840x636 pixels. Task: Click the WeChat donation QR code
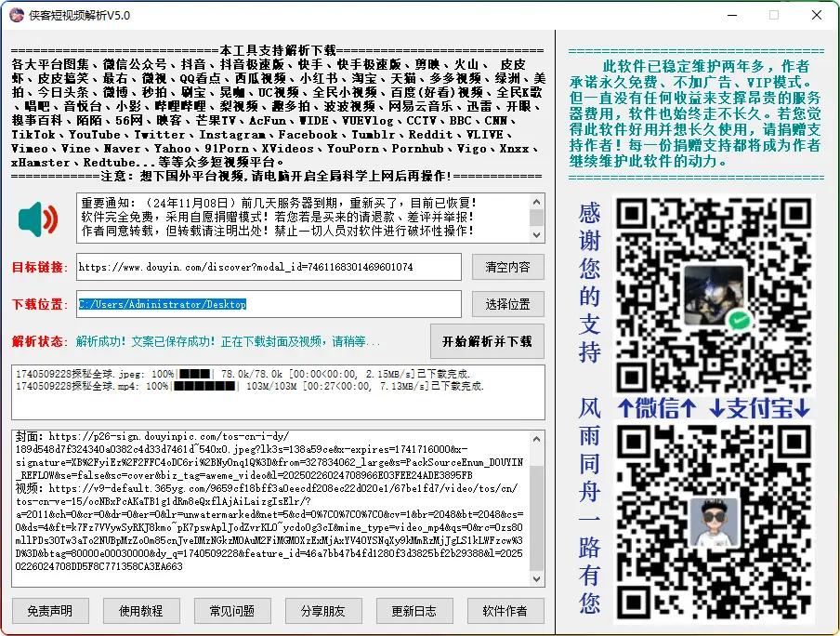(713, 295)
